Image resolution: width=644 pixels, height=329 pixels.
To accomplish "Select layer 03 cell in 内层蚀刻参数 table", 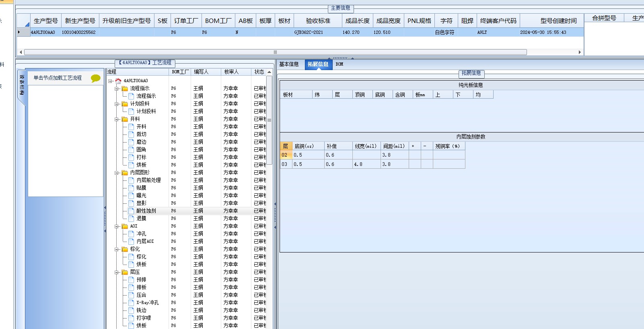I will 286,164.
